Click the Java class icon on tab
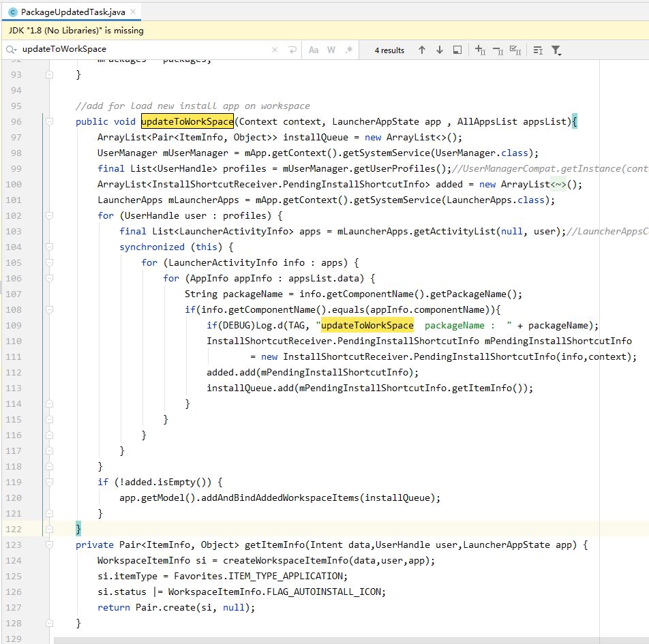This screenshot has height=644, width=649. click(12, 12)
